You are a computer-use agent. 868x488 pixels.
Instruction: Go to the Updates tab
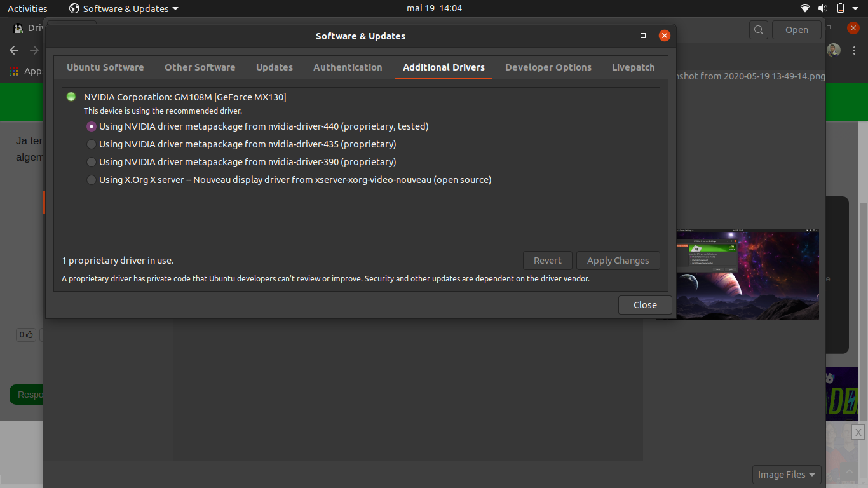click(x=275, y=67)
